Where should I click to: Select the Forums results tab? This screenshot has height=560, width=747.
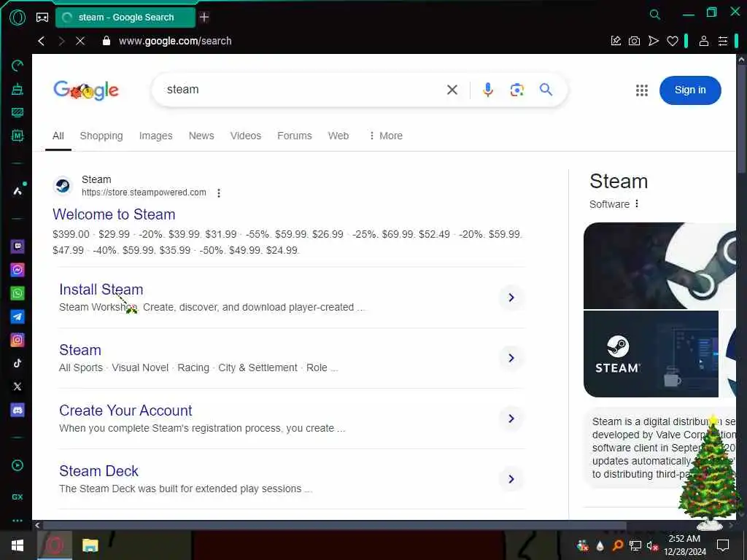coord(295,136)
